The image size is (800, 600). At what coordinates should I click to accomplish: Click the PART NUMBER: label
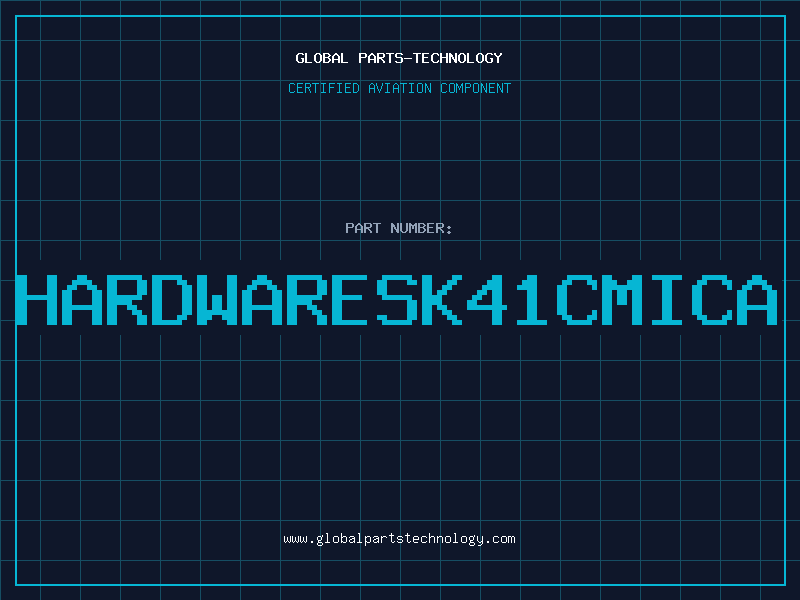pos(399,228)
